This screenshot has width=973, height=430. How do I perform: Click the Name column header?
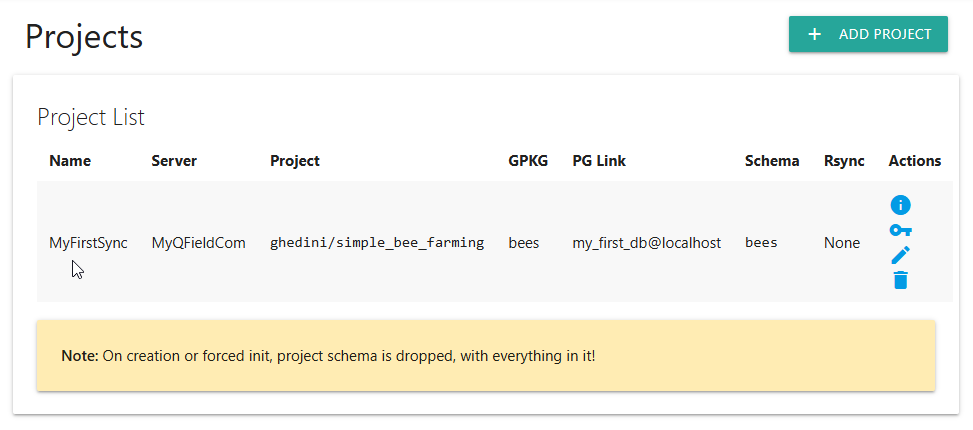click(x=70, y=161)
